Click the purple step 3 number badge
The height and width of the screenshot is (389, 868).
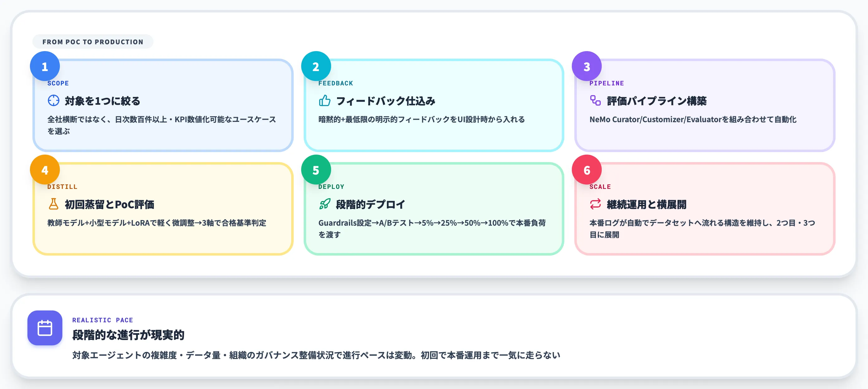point(587,66)
